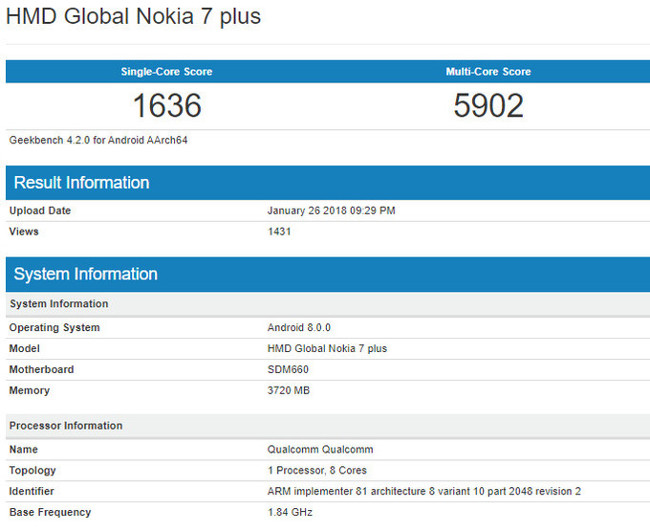Select the Multi-Core Score header

(488, 72)
